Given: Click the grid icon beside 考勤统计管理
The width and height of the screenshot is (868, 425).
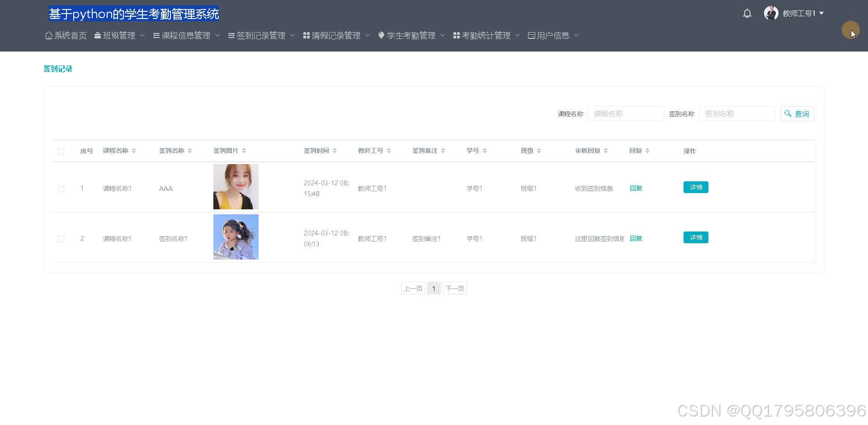Looking at the screenshot, I should pos(457,35).
